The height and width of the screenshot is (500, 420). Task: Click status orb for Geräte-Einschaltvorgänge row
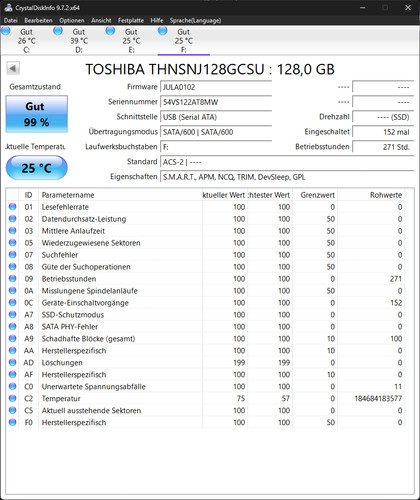(x=13, y=303)
